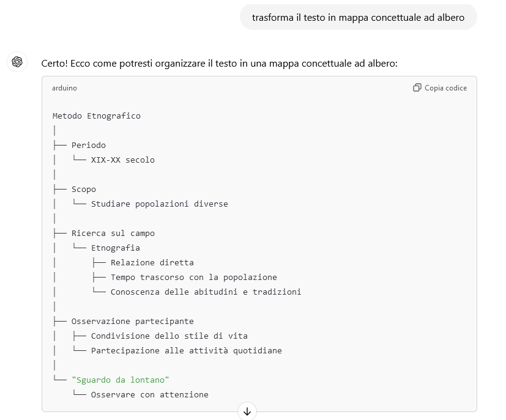Click the user message about mappa concettuale

coord(358,17)
